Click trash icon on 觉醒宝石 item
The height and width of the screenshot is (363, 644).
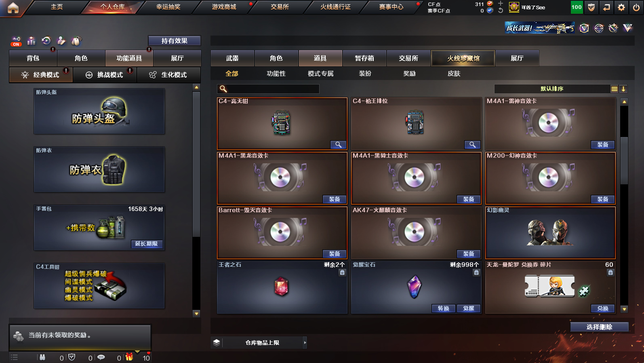click(x=476, y=272)
